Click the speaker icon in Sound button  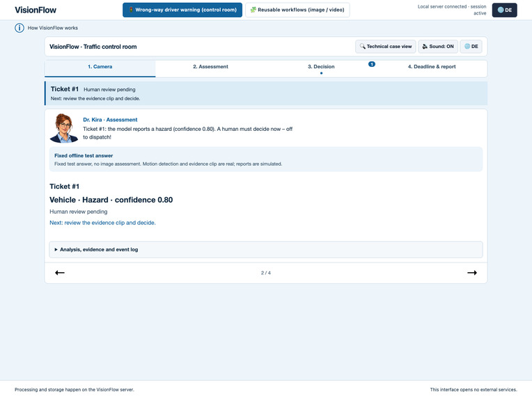pos(425,47)
